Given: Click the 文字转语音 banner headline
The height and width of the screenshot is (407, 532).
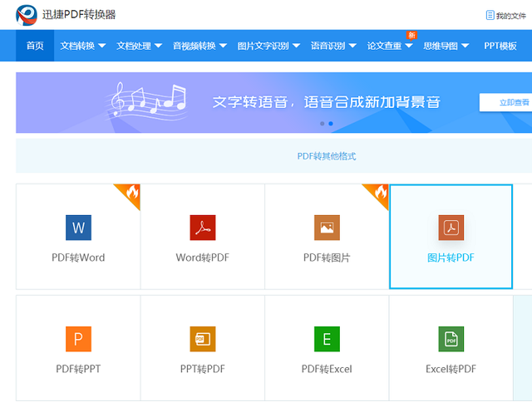Looking at the screenshot, I should click(327, 102).
